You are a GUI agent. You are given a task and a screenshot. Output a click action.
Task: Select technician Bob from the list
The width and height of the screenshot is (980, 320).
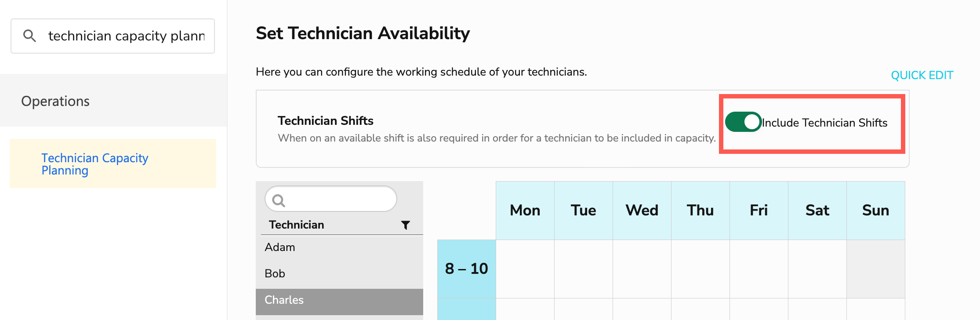pyautogui.click(x=275, y=273)
